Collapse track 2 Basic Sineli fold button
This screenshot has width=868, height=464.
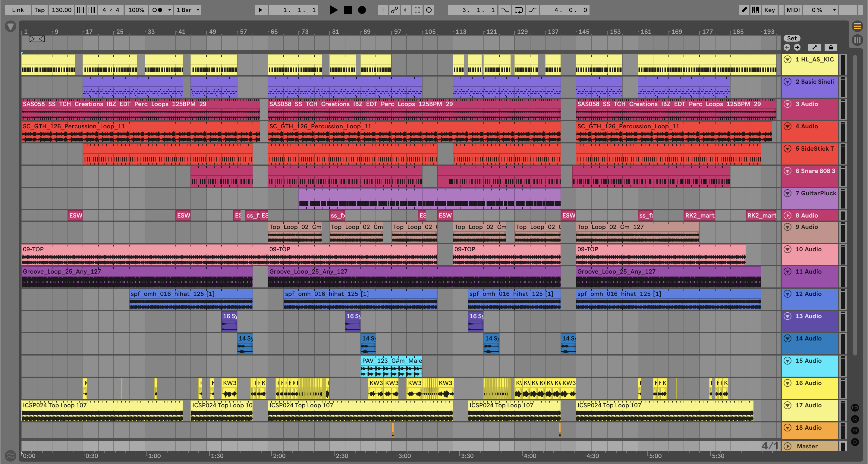(788, 82)
